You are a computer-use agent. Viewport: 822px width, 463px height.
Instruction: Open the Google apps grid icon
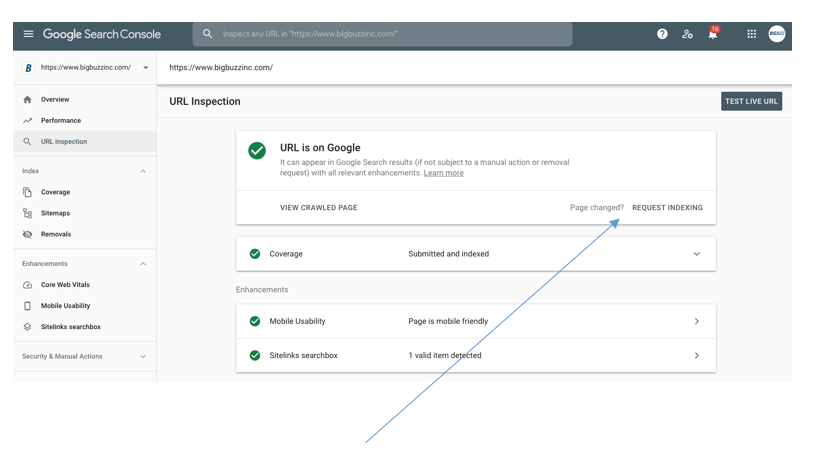pos(751,34)
